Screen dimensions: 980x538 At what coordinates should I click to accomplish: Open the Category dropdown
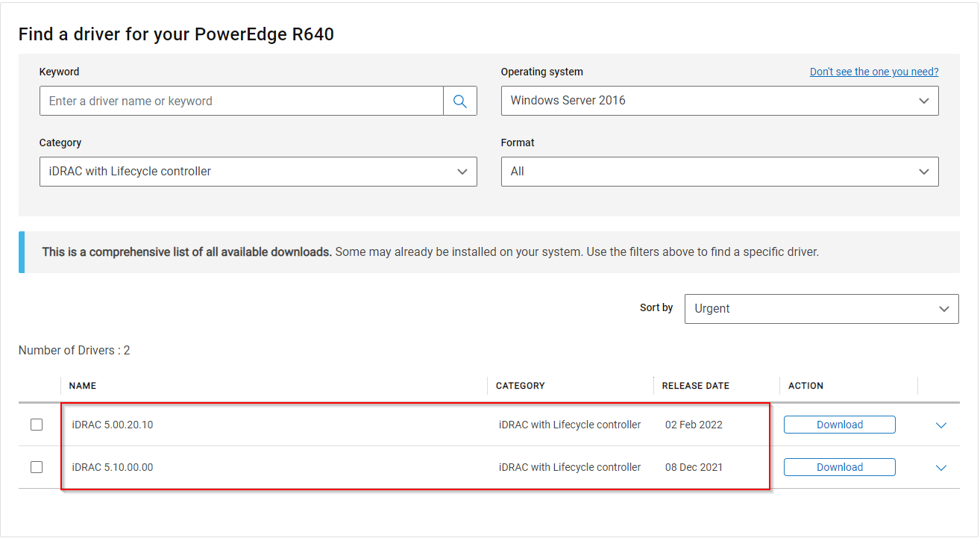257,172
